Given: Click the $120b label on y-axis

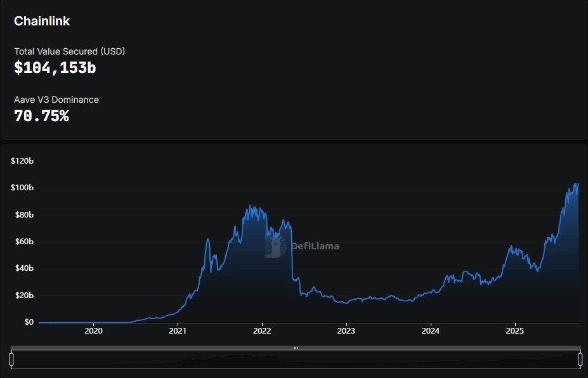Looking at the screenshot, I should click(22, 161).
